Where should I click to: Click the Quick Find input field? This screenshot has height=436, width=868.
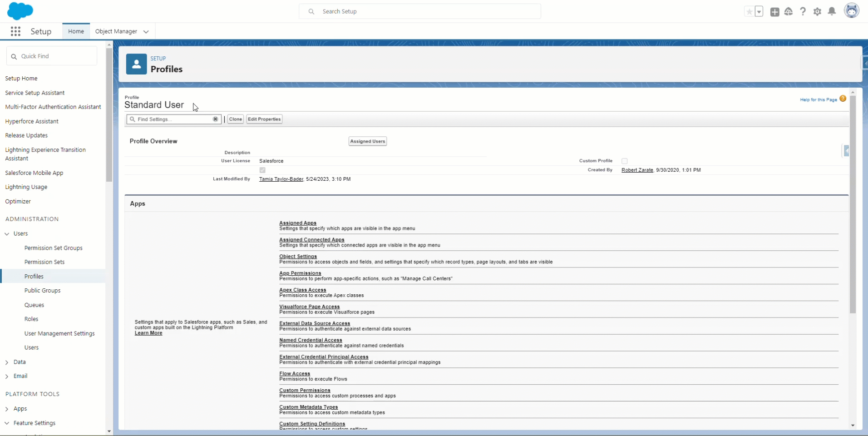pyautogui.click(x=52, y=56)
